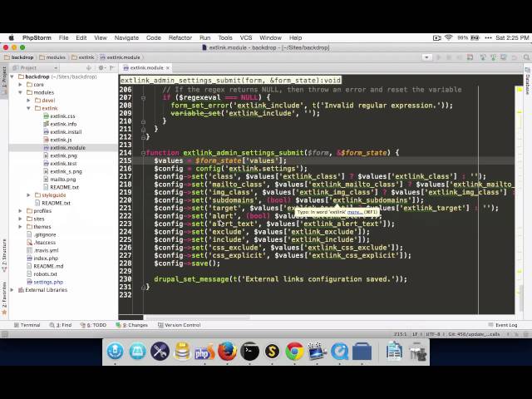Select settings.php in project tree
The height and width of the screenshot is (399, 532).
(x=45, y=282)
